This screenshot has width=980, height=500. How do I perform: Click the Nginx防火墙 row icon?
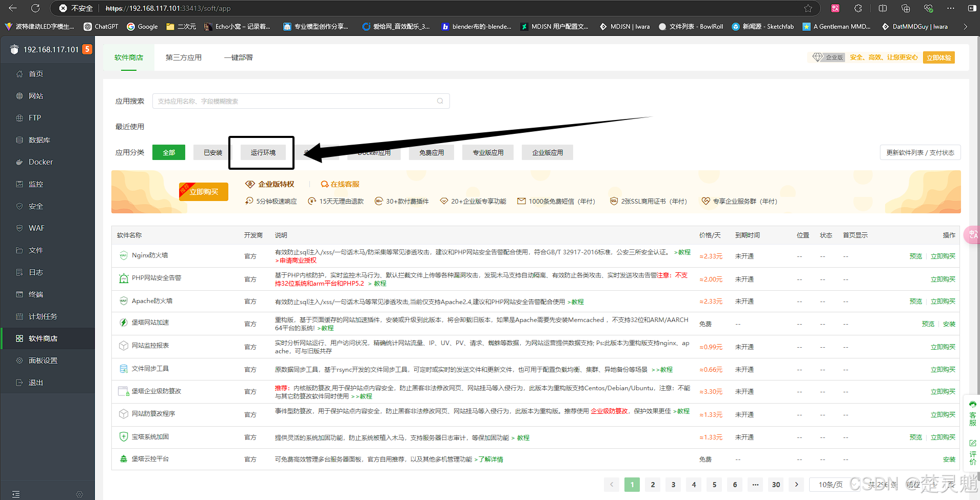point(124,255)
